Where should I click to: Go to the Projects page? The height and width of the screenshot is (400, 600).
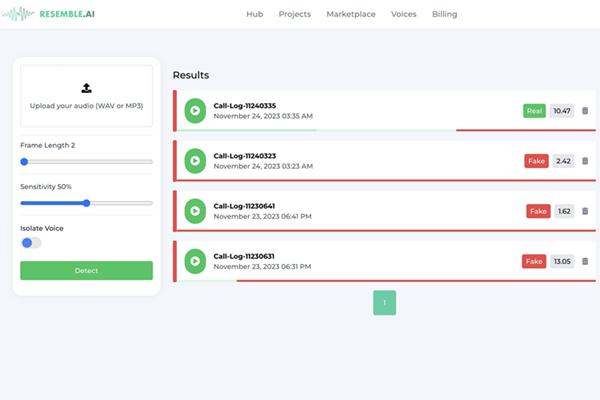(294, 15)
